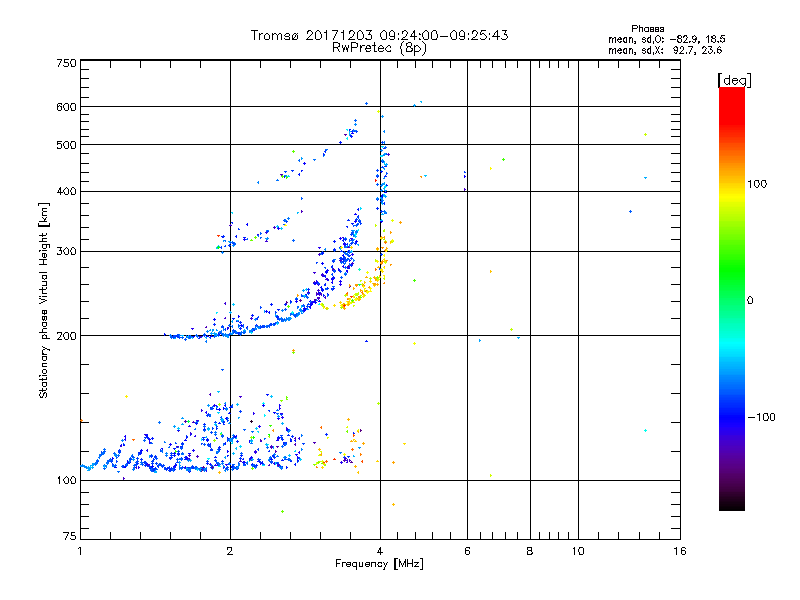800x600 pixels.
Task: Click the '75' height axis tick label
Action: pos(70,536)
